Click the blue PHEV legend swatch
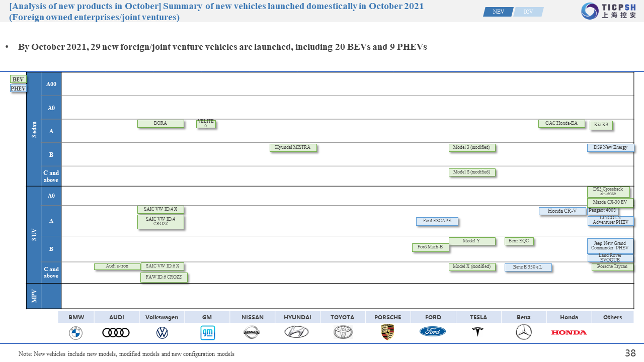This screenshot has height=362, width=644. [18, 88]
